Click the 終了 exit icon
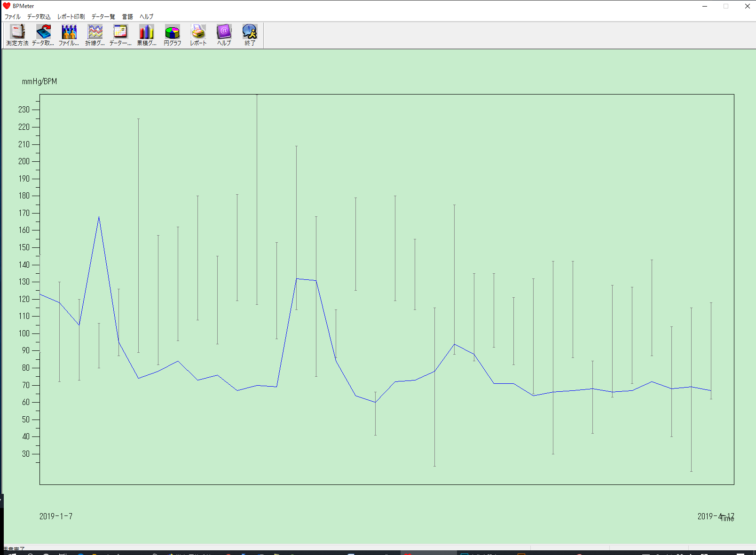 (250, 35)
